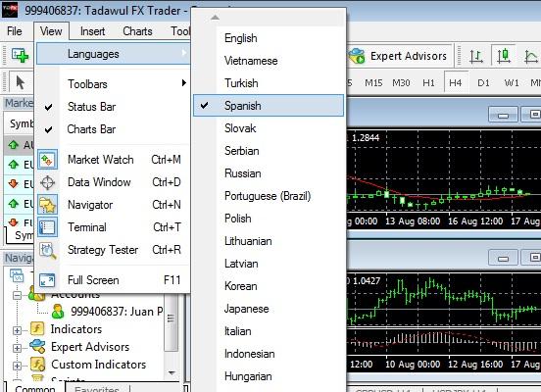This screenshot has width=541, height=392.
Task: Open the Toolbars submenu
Action: pyautogui.click(x=113, y=84)
